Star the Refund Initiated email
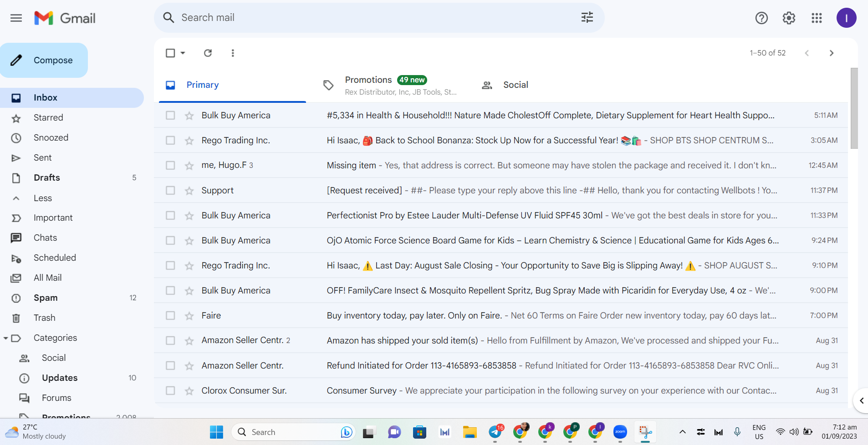868x445 pixels. [x=189, y=366]
